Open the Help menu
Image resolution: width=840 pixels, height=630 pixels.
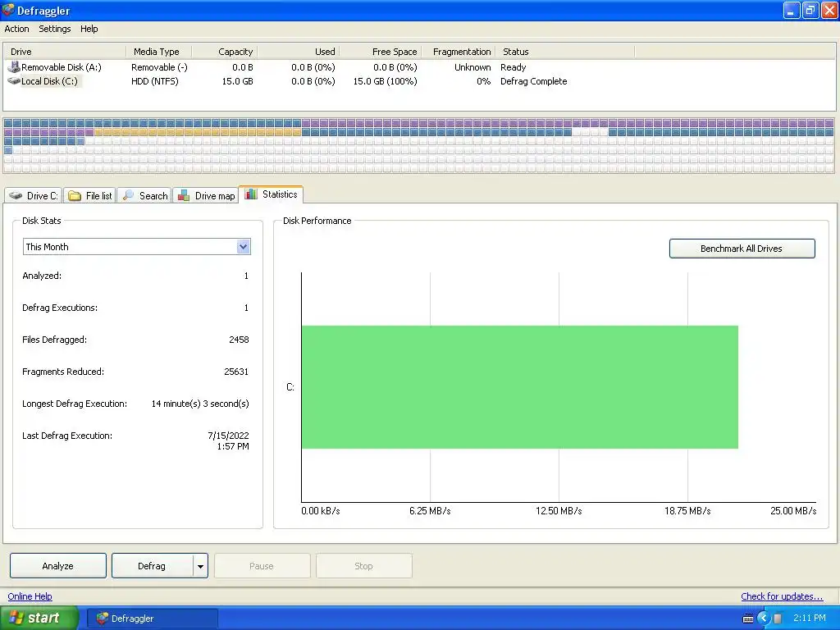click(x=89, y=29)
